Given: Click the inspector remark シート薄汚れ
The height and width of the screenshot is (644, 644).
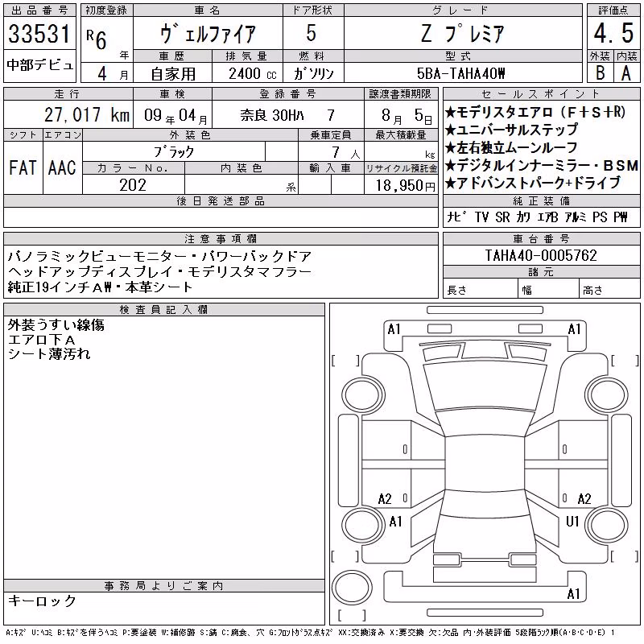Looking at the screenshot, I should click(x=49, y=353).
